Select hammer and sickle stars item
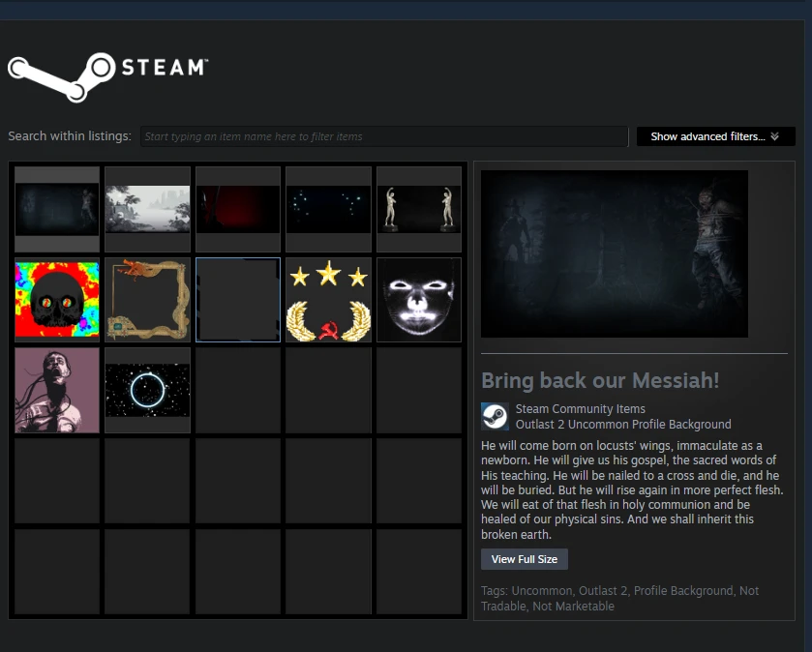The image size is (812, 652). pos(328,300)
